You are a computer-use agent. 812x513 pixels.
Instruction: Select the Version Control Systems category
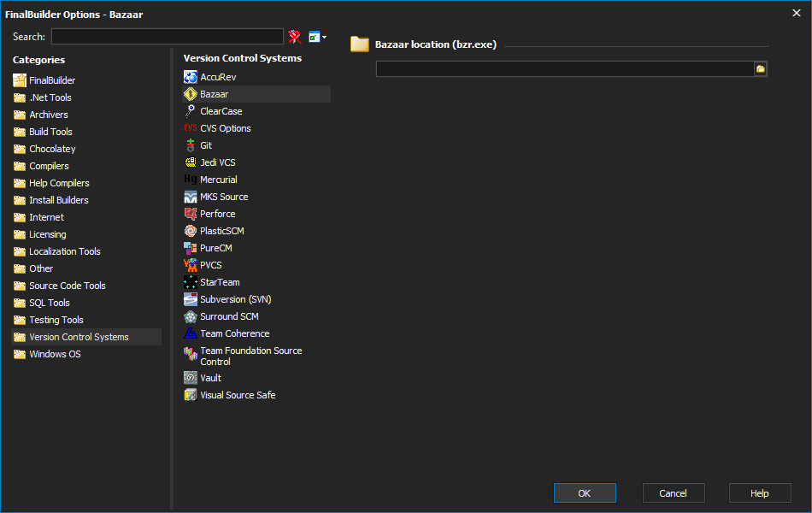[x=86, y=337]
